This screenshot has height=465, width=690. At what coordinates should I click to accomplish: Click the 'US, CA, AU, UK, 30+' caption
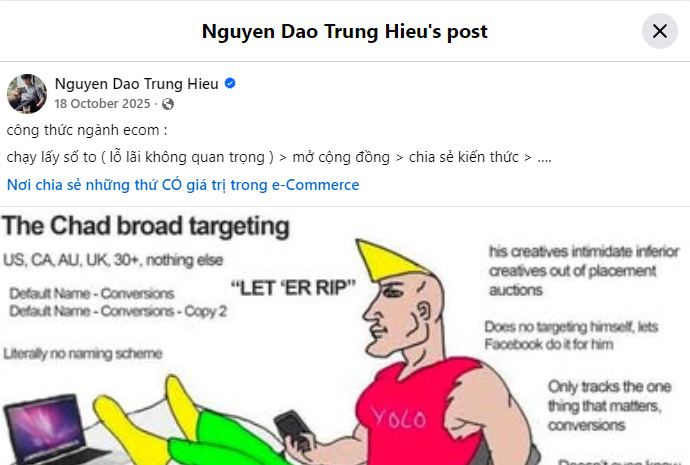[x=113, y=260]
